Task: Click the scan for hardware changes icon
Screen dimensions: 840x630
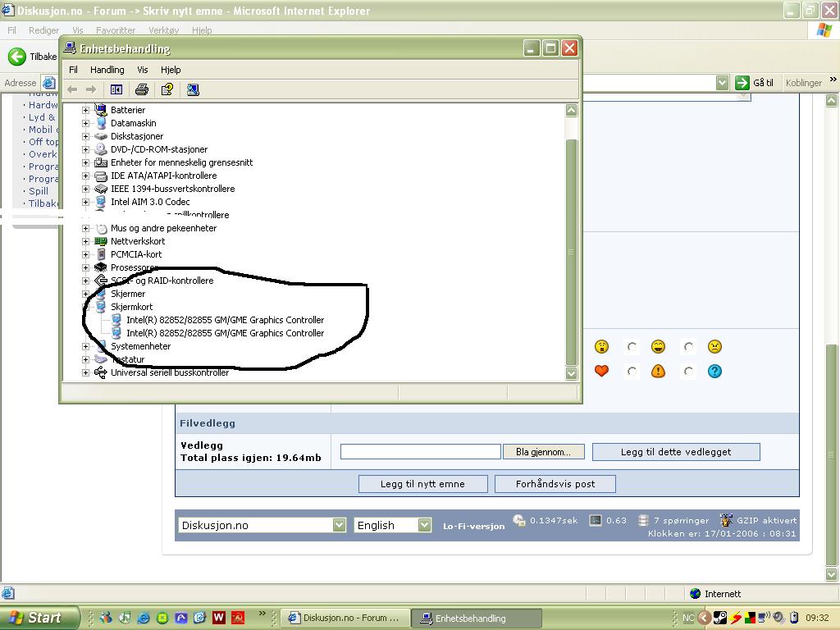Action: pyautogui.click(x=193, y=89)
